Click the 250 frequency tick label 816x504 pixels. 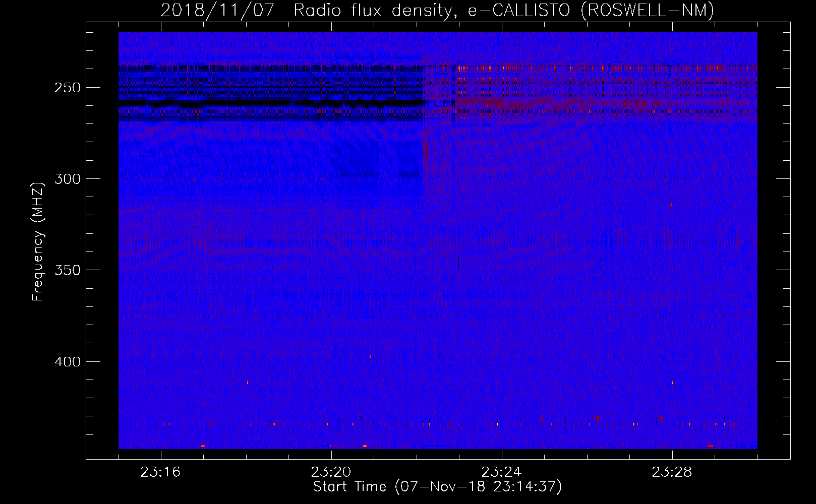(68, 88)
